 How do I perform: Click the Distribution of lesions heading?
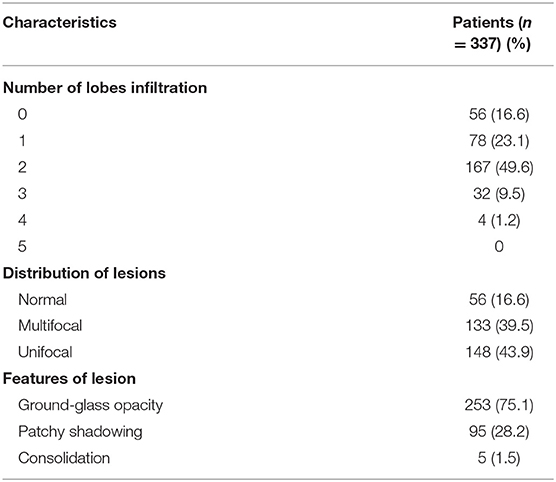84,273
